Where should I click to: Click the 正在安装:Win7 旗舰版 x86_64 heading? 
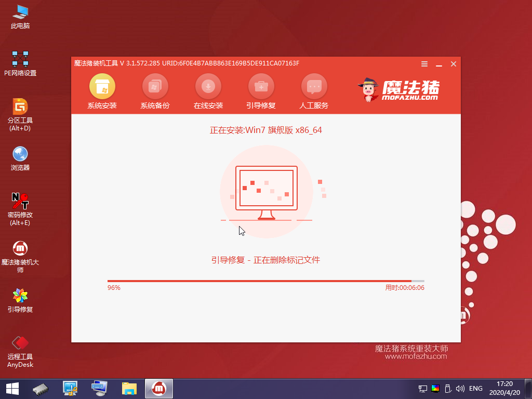265,130
